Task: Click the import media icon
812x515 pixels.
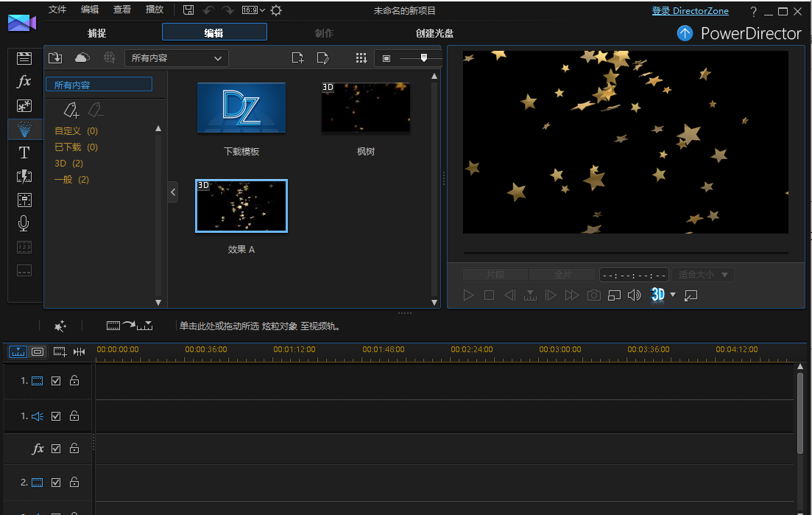Action: 55,57
